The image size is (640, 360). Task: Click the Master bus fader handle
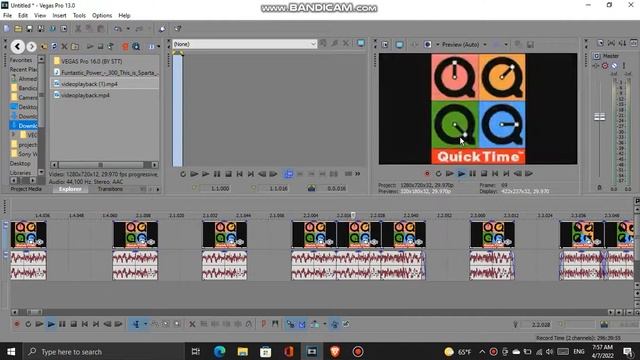tap(599, 117)
